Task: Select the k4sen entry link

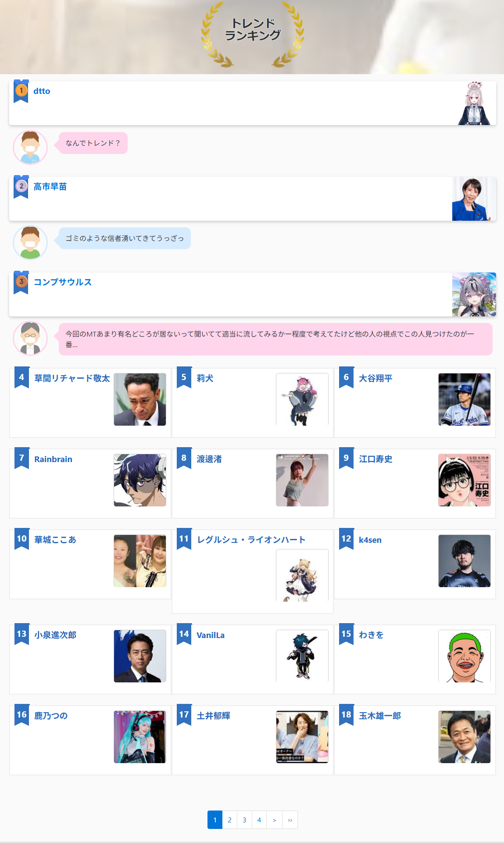Action: tap(370, 540)
